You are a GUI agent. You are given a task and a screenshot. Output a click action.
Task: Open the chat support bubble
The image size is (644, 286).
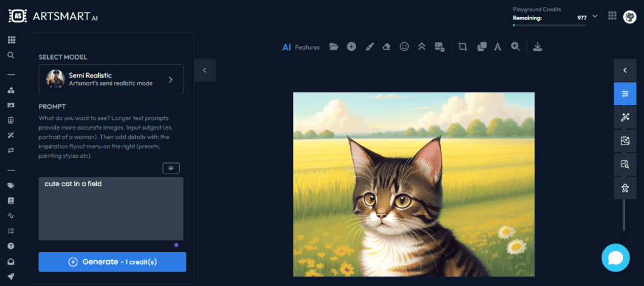point(616,258)
